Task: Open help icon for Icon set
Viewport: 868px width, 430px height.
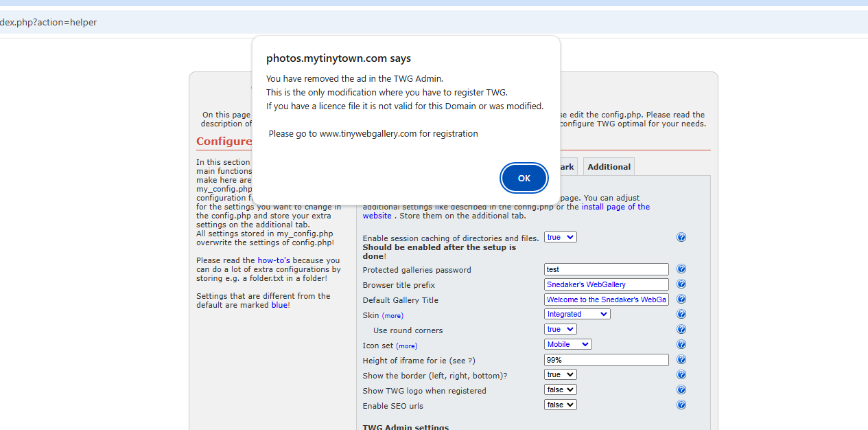Action: coord(681,345)
